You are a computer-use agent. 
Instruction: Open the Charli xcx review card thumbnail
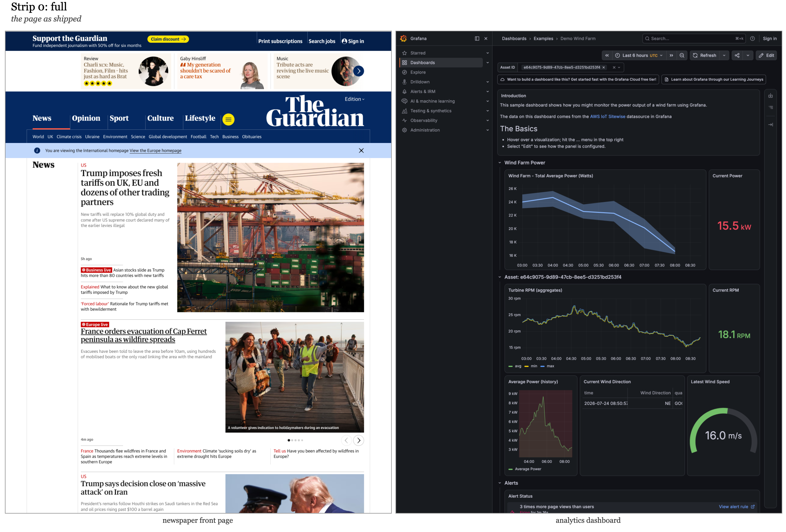pyautogui.click(x=153, y=71)
